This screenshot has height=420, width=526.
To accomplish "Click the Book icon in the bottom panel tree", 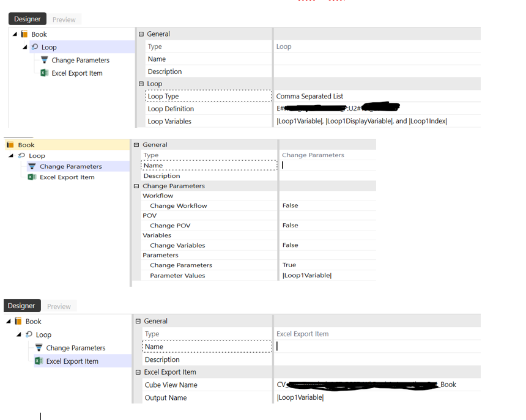I will click(x=18, y=321).
